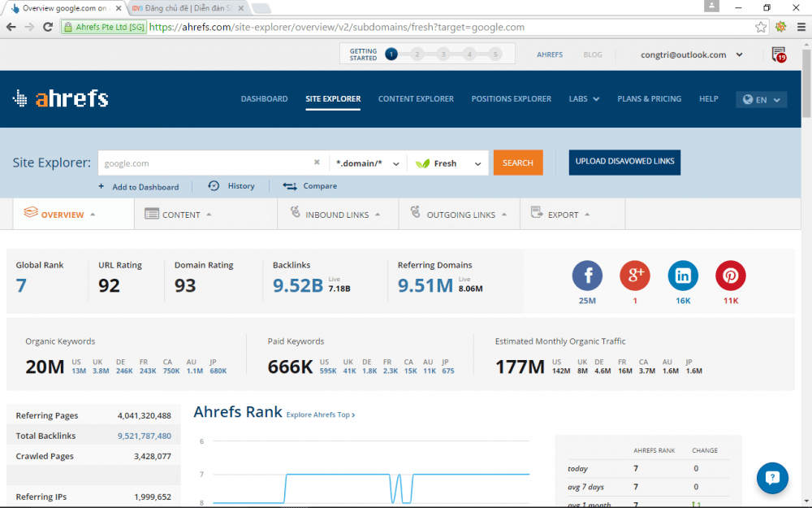Open Positions Explorer
The width and height of the screenshot is (812, 508).
[x=511, y=98]
